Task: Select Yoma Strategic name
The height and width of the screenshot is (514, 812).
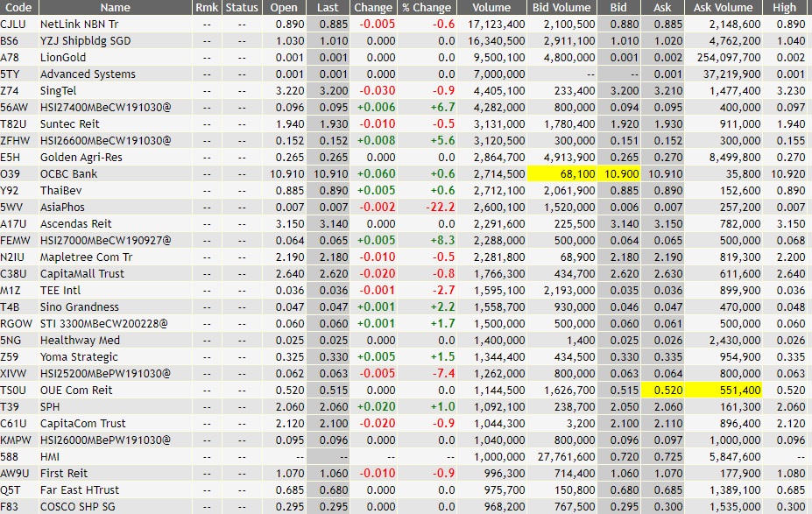Action: [79, 357]
